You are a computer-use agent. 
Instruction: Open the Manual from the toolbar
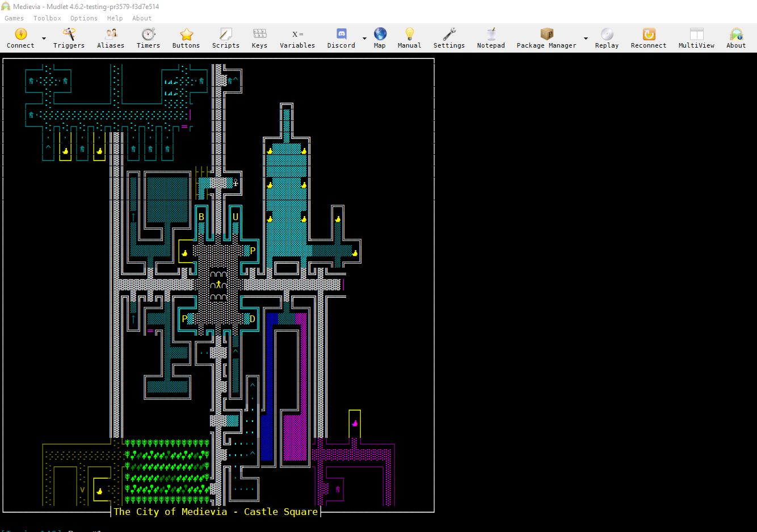click(x=409, y=38)
